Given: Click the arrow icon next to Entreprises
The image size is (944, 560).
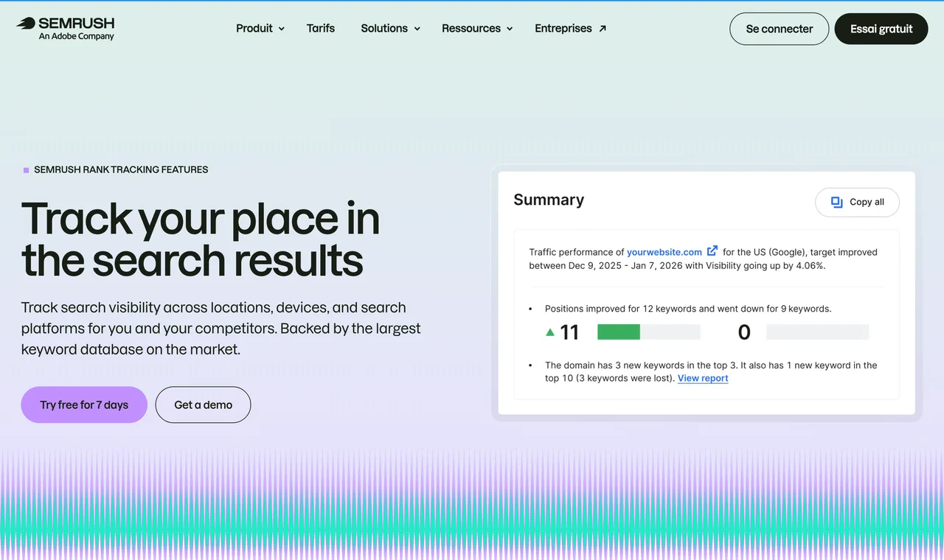Looking at the screenshot, I should tap(603, 29).
